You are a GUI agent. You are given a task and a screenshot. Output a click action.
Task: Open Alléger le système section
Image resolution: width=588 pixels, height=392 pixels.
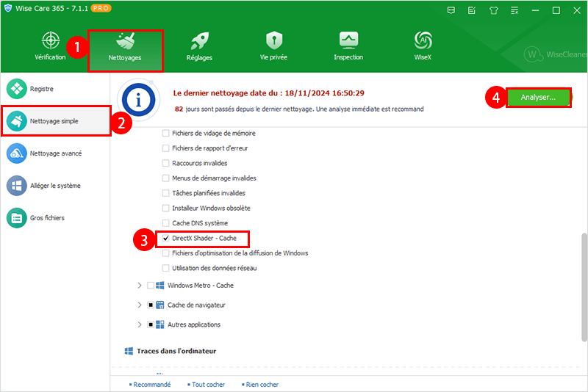coord(55,185)
